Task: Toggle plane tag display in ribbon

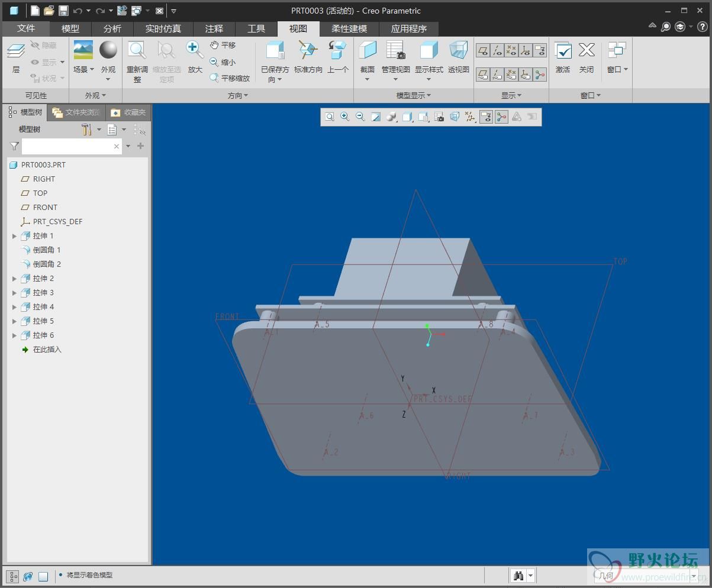Action: click(483, 74)
